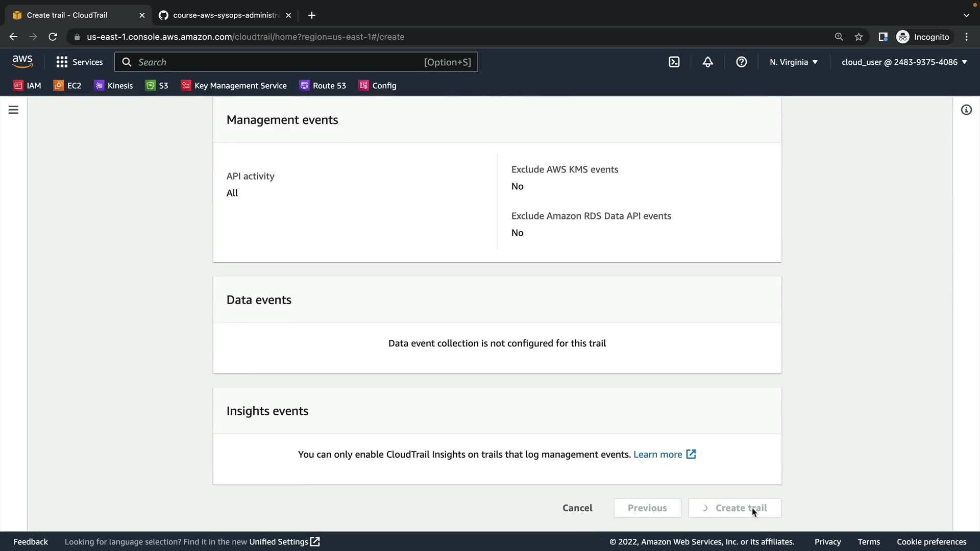This screenshot has height=551, width=980.
Task: Open the AWS CloudShell icon
Action: click(674, 62)
